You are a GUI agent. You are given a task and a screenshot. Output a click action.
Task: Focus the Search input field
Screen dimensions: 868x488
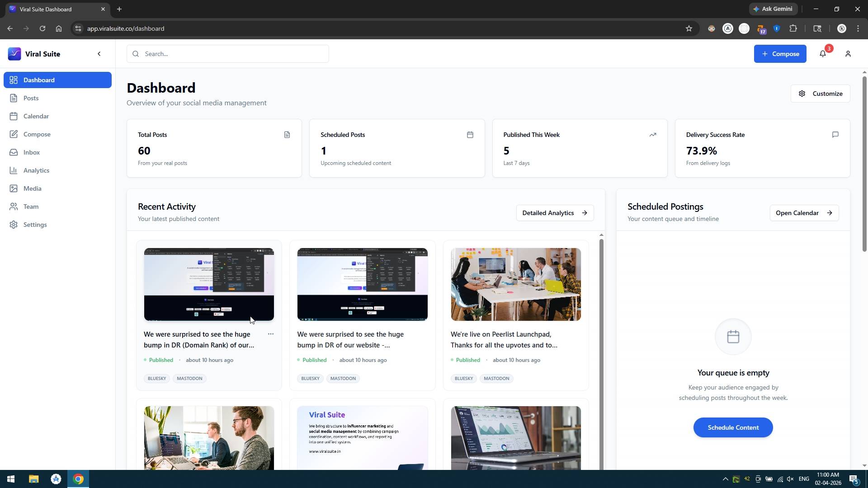pyautogui.click(x=228, y=54)
